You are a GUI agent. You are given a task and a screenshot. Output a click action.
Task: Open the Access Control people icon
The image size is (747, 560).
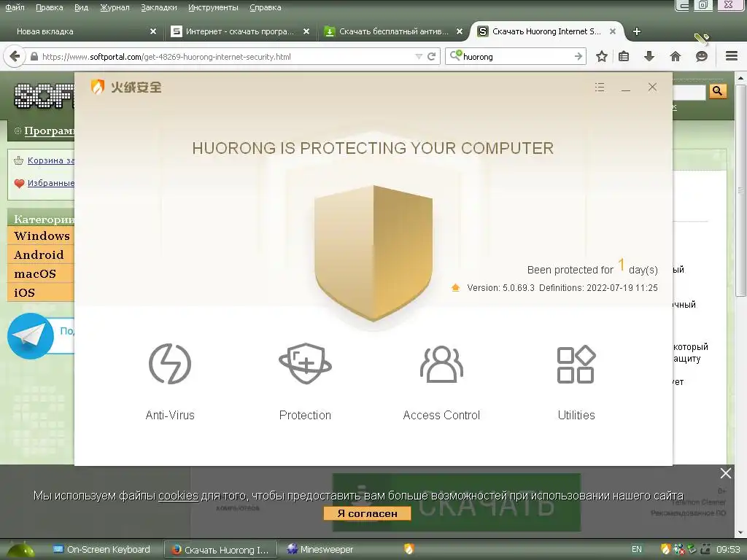pyautogui.click(x=441, y=364)
